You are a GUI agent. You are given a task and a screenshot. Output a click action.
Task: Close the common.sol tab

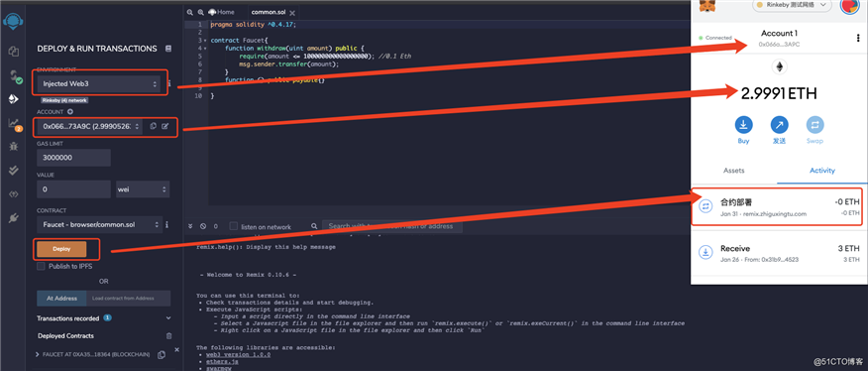click(291, 13)
